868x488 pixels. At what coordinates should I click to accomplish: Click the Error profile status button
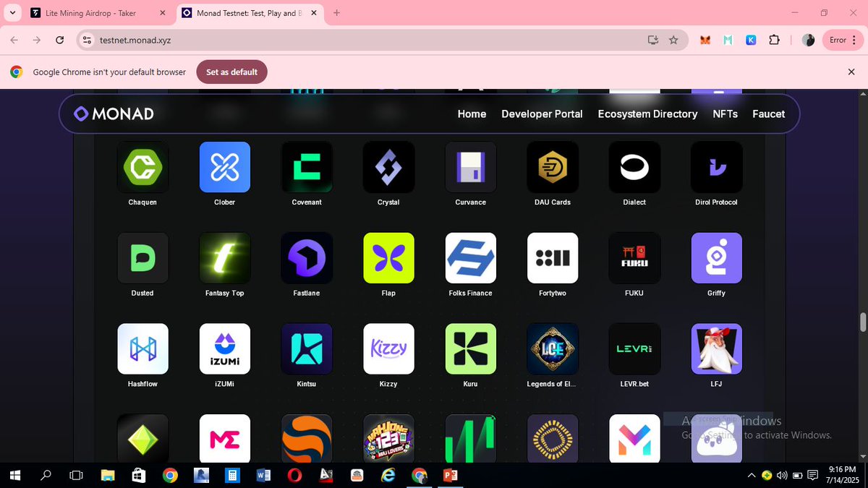[843, 40]
